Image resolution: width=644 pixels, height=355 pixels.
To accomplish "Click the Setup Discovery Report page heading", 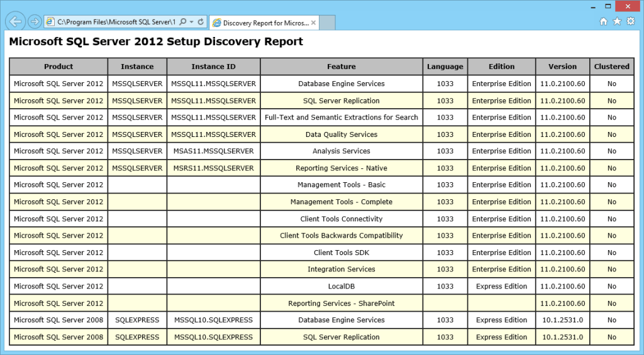I will click(x=156, y=41).
